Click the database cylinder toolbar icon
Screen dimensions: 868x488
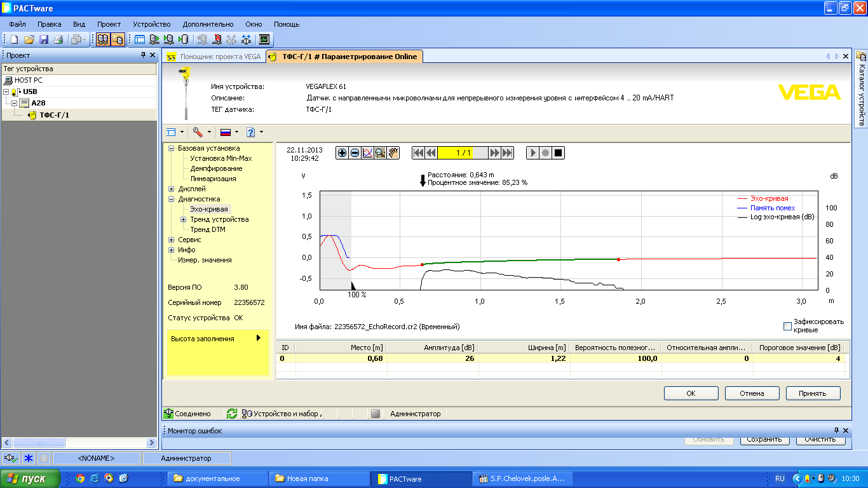click(x=184, y=39)
